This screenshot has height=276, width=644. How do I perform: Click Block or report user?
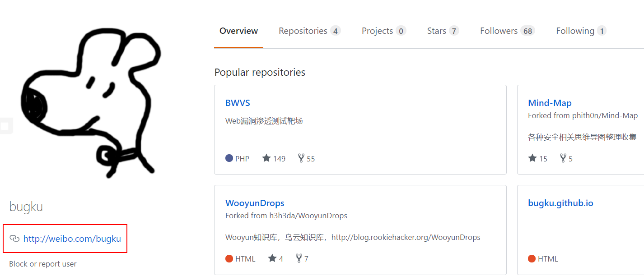[x=43, y=264]
